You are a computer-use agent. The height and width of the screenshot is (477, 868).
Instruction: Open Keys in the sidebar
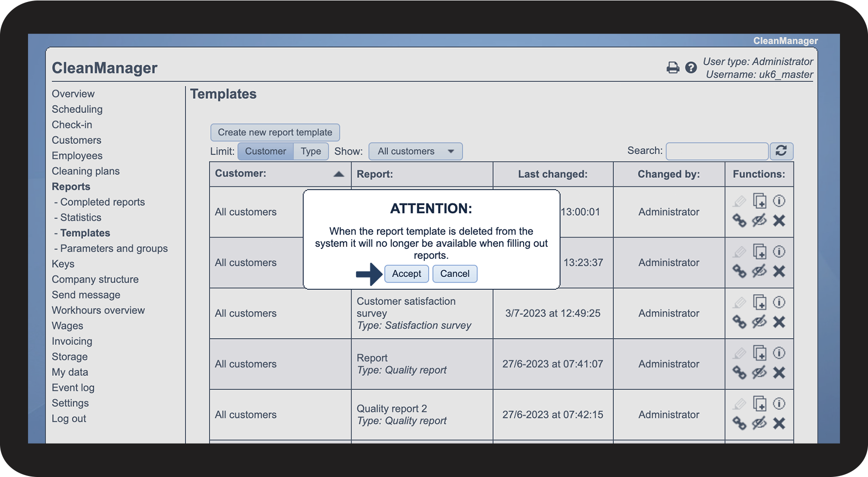click(x=63, y=264)
